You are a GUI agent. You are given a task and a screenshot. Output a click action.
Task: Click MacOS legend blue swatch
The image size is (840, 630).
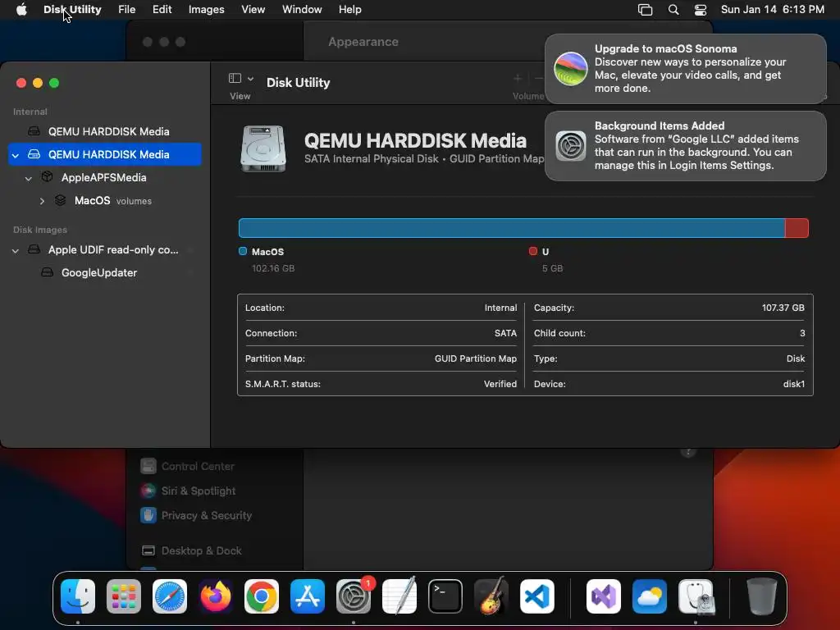243,251
